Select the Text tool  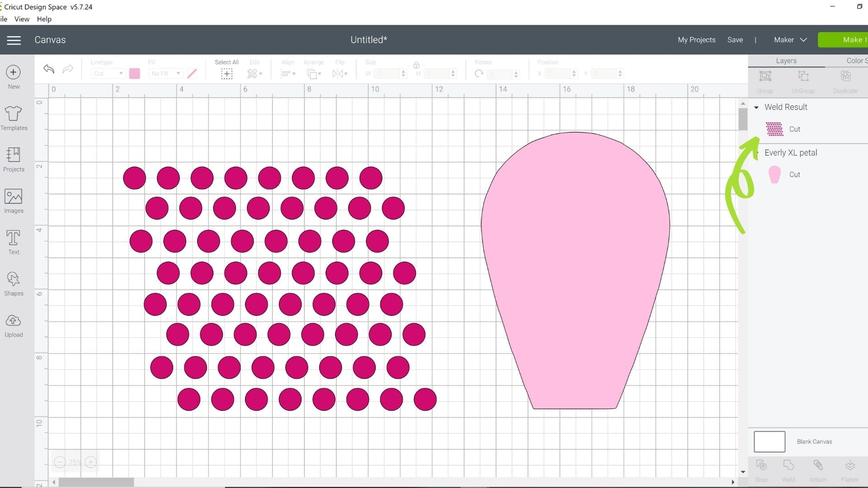coord(13,242)
